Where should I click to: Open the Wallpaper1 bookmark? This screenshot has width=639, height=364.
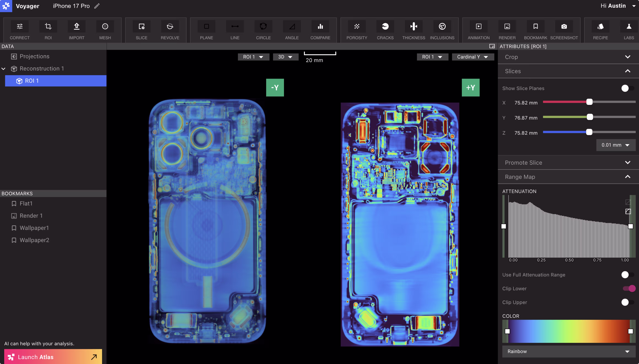click(34, 228)
